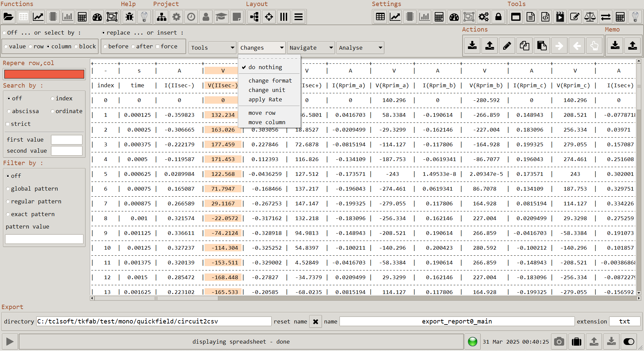The image size is (644, 351).
Task: Open the gears settings icon
Action: pos(484,17)
